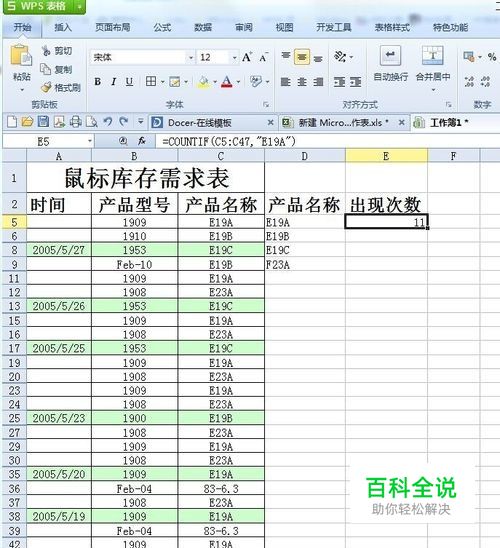The height and width of the screenshot is (548, 500).
Task: Click the red font color A
Action: (x=226, y=82)
